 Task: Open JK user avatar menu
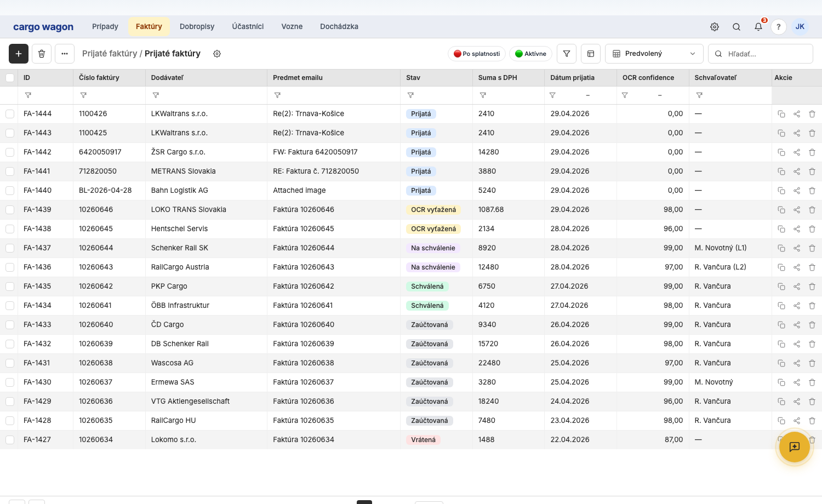800,27
